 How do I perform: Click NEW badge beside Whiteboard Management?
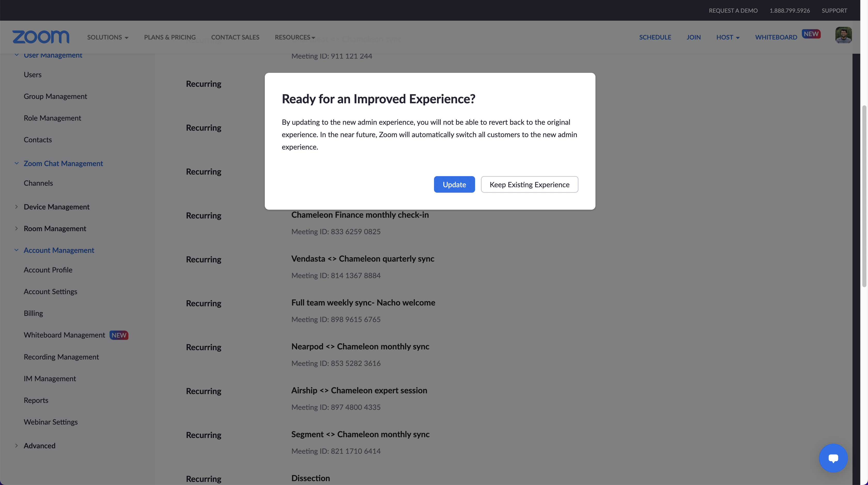[x=119, y=335]
